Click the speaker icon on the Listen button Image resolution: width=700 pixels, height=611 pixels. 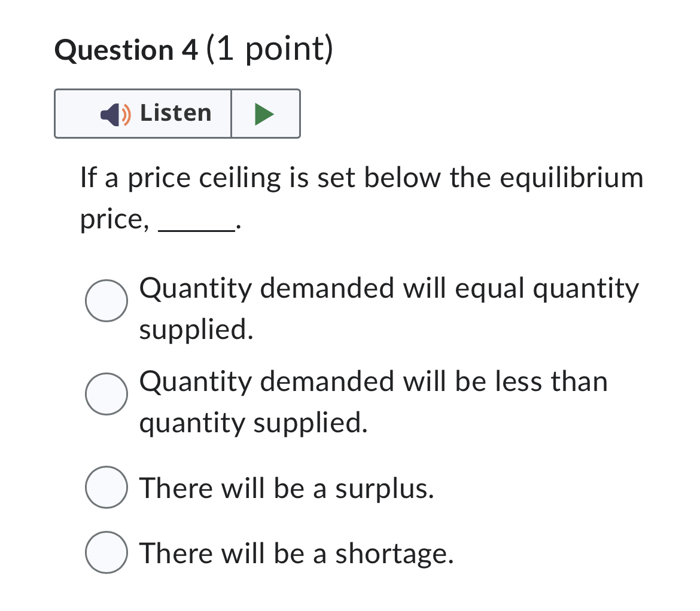[111, 114]
